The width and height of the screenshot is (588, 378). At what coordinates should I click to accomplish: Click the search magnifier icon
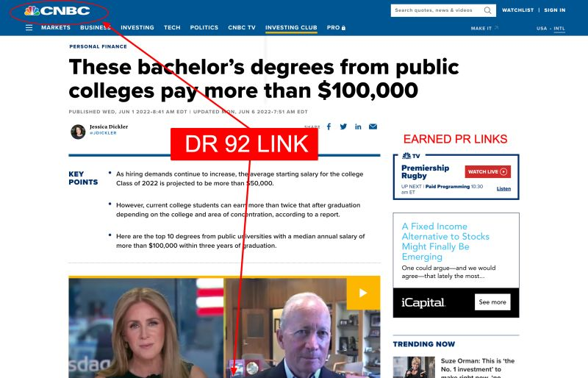click(487, 10)
